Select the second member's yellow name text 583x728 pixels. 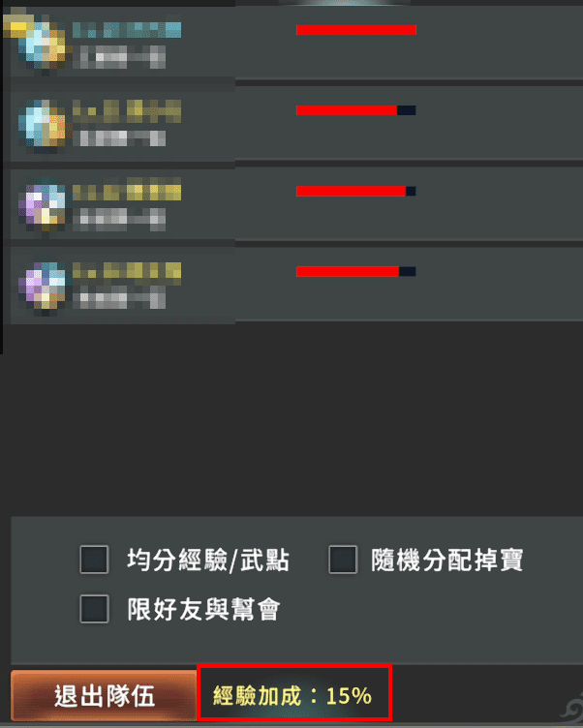[126, 111]
